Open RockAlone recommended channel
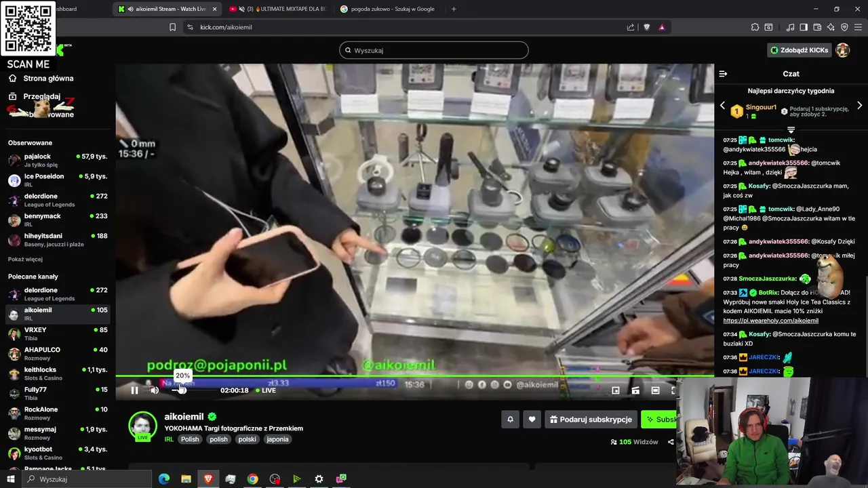This screenshot has width=868, height=488. click(58, 413)
